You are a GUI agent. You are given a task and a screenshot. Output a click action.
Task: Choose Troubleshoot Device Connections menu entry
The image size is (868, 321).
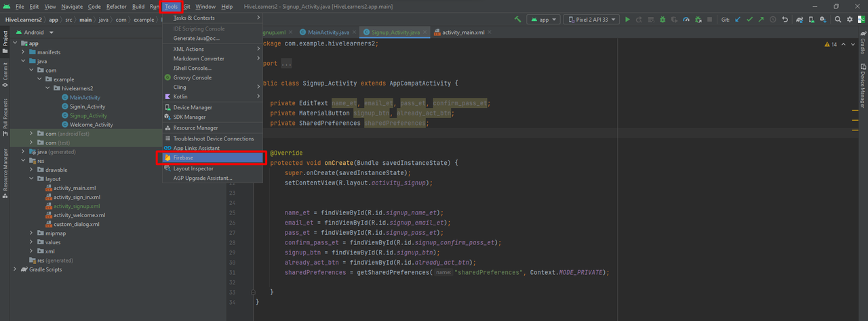click(212, 138)
